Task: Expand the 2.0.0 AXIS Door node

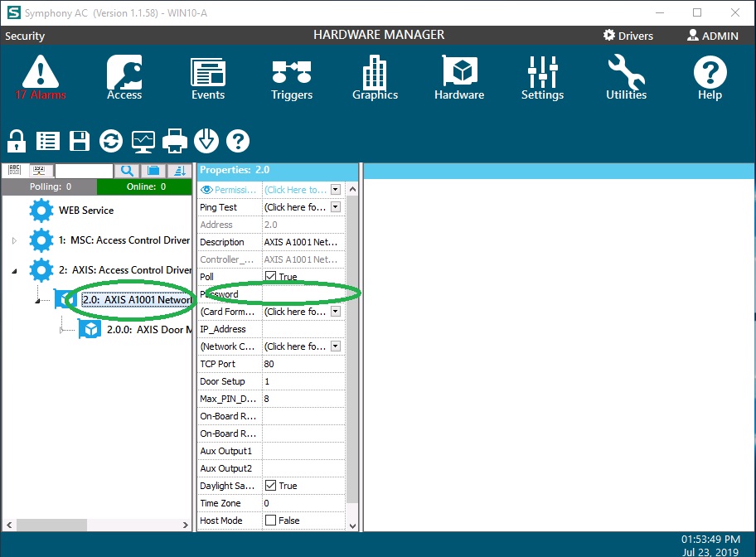Action: (61, 330)
